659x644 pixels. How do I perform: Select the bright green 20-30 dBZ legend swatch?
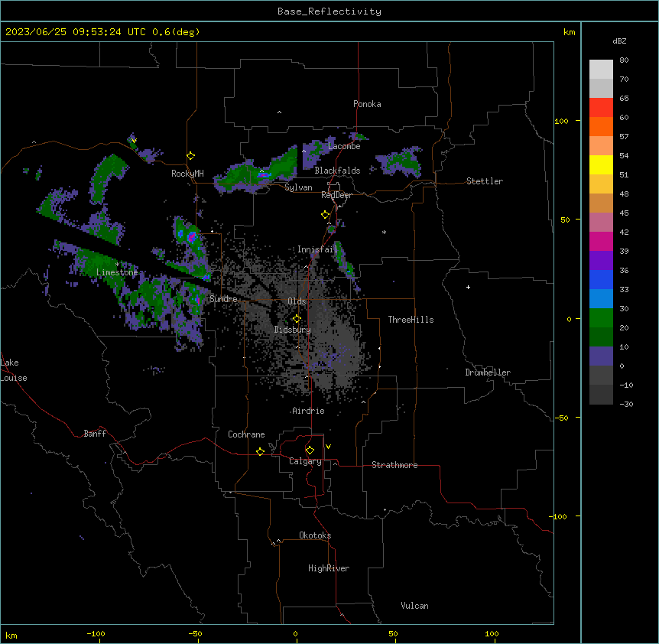601,318
